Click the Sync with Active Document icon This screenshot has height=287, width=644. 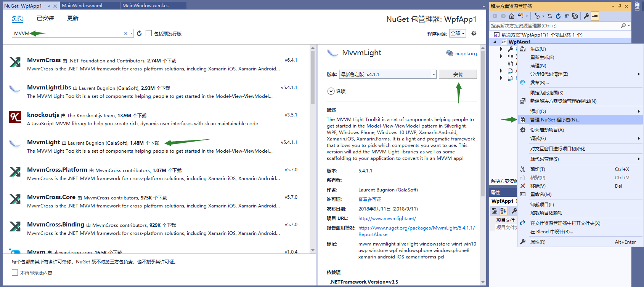[550, 16]
